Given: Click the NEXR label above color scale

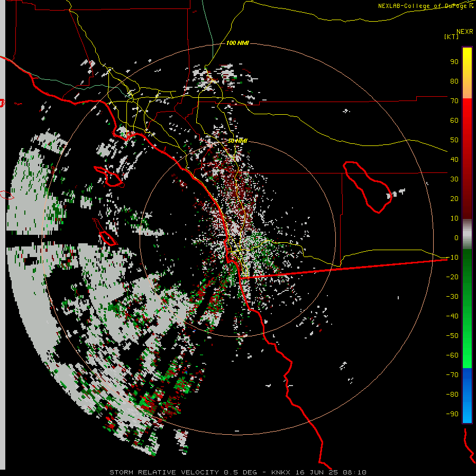Looking at the screenshot, I should click(465, 32).
